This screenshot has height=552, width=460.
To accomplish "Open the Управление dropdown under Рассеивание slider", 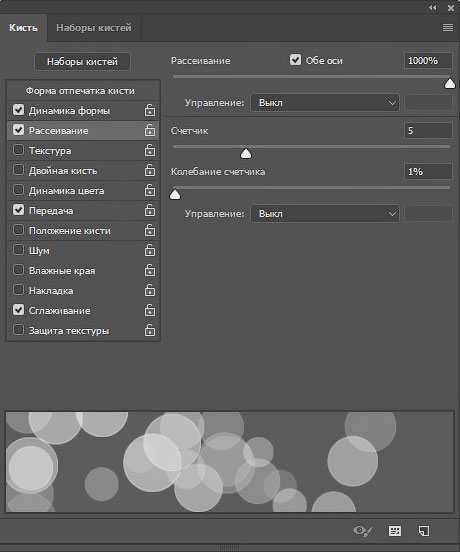I will click(x=325, y=103).
